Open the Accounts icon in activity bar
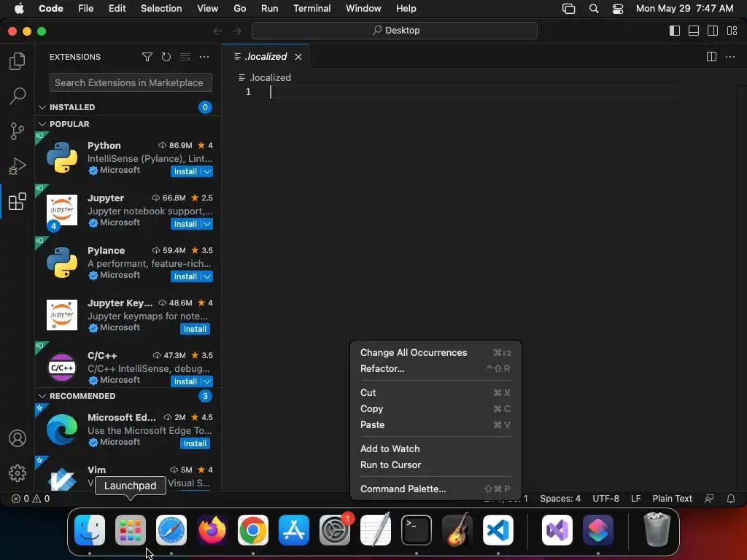This screenshot has height=560, width=747. pyautogui.click(x=18, y=438)
